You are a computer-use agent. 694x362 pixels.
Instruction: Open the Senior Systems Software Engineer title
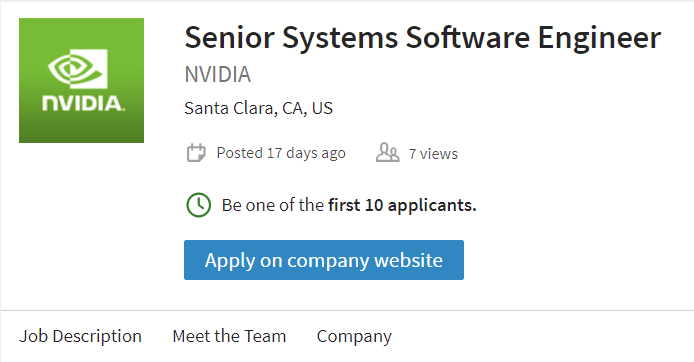(x=423, y=38)
